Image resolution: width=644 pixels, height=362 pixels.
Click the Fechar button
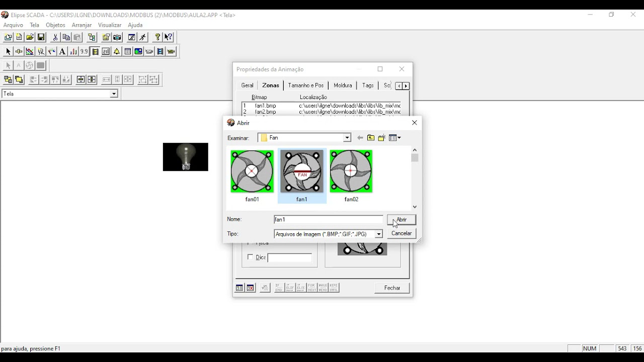(392, 288)
